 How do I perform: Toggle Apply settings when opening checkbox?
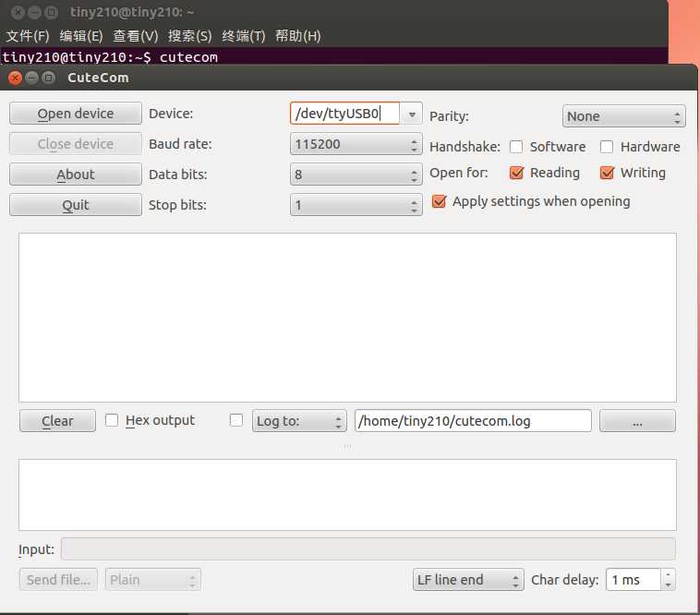pos(439,201)
